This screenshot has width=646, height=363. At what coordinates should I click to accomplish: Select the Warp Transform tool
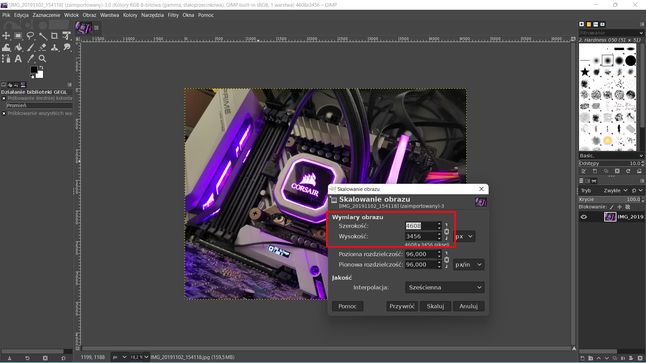[6, 47]
